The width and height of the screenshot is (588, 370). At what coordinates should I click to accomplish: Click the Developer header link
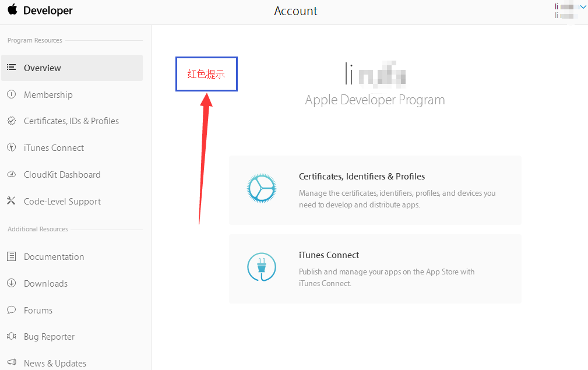48,10
